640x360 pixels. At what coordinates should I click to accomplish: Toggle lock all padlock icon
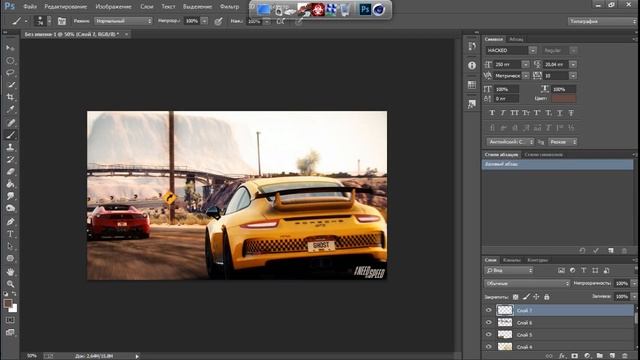point(547,297)
